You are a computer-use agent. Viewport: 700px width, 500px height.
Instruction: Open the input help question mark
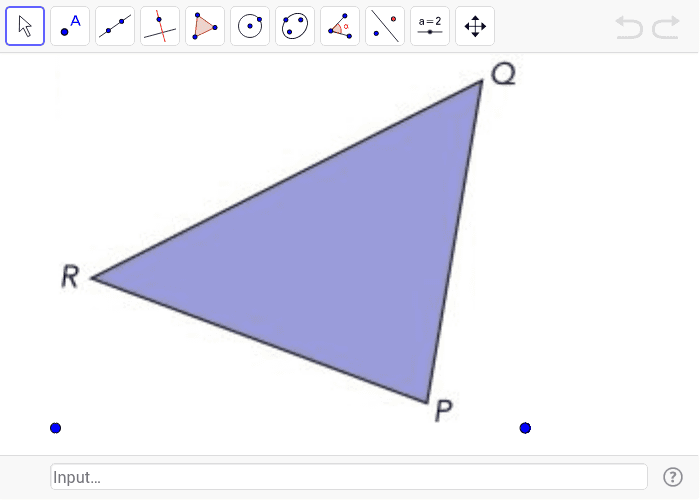[673, 477]
